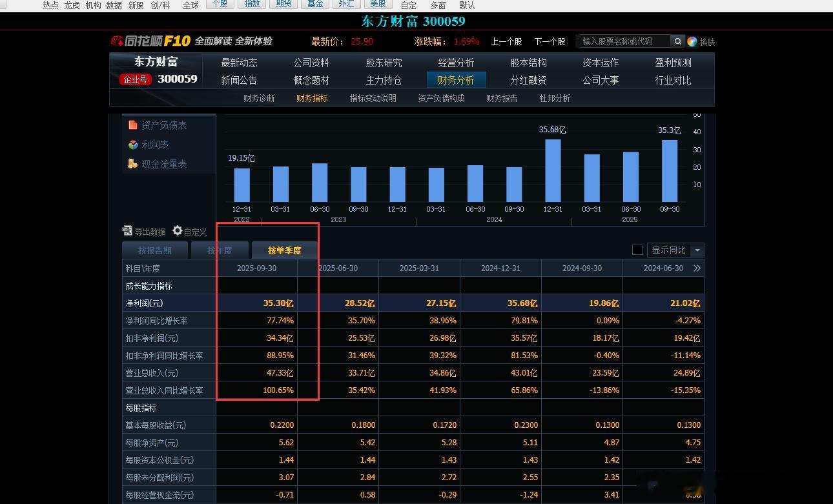
Task: Click the 导出数据 export icon
Action: (127, 230)
